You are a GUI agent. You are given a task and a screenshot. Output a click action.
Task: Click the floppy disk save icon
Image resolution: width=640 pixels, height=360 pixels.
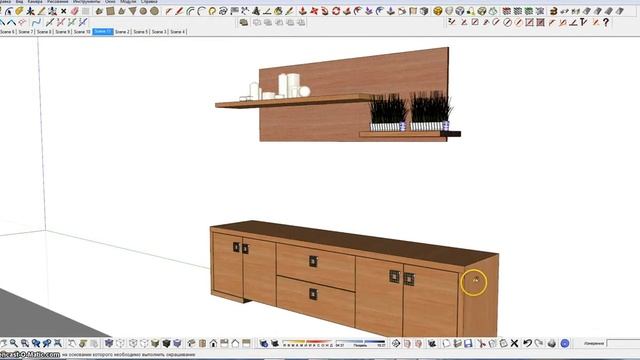pyautogui.click(x=468, y=343)
